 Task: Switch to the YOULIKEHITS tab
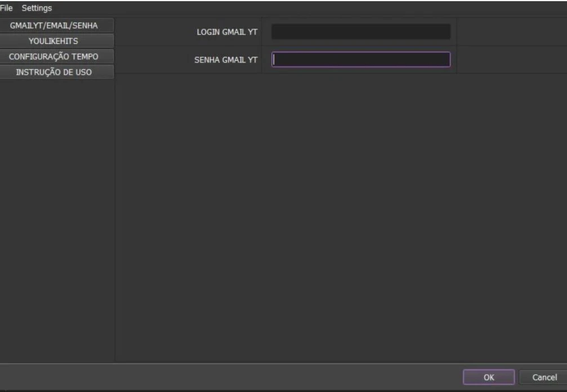click(57, 40)
